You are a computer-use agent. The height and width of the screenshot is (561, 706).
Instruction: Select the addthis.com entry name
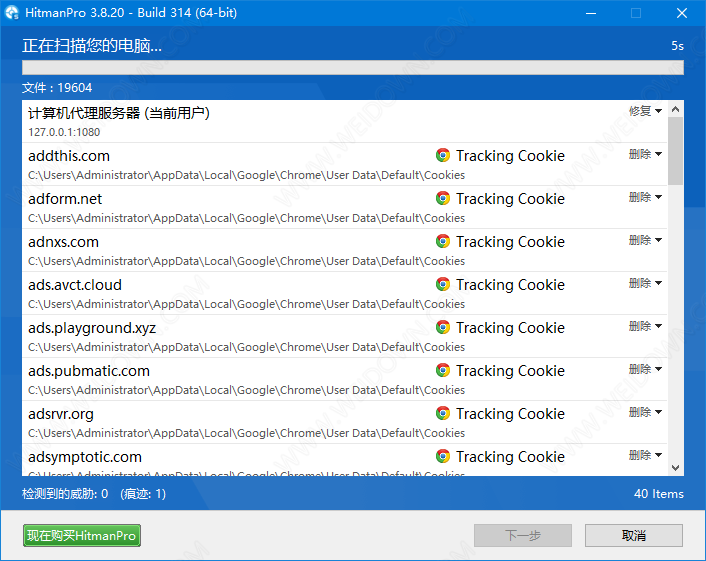tap(69, 156)
